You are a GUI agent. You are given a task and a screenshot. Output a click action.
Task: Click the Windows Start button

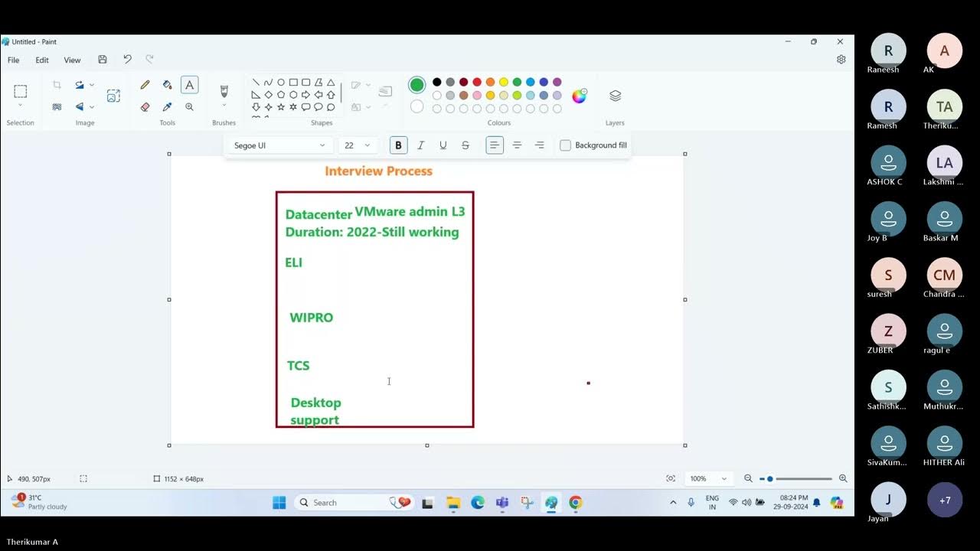pyautogui.click(x=279, y=503)
